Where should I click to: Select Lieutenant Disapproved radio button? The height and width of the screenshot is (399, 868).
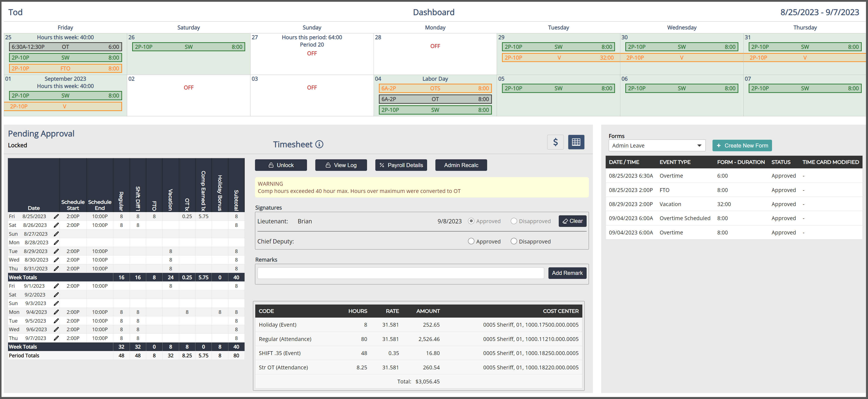coord(514,221)
